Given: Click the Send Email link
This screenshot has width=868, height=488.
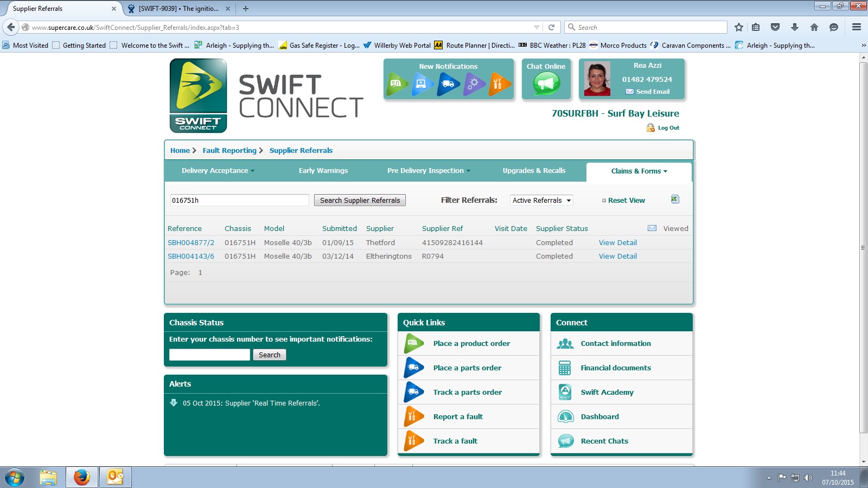Looking at the screenshot, I should (653, 92).
